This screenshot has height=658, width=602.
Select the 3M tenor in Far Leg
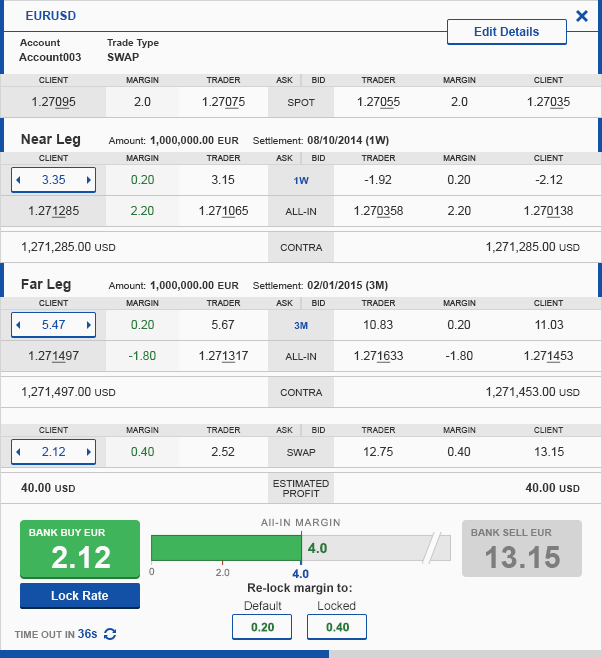point(301,325)
